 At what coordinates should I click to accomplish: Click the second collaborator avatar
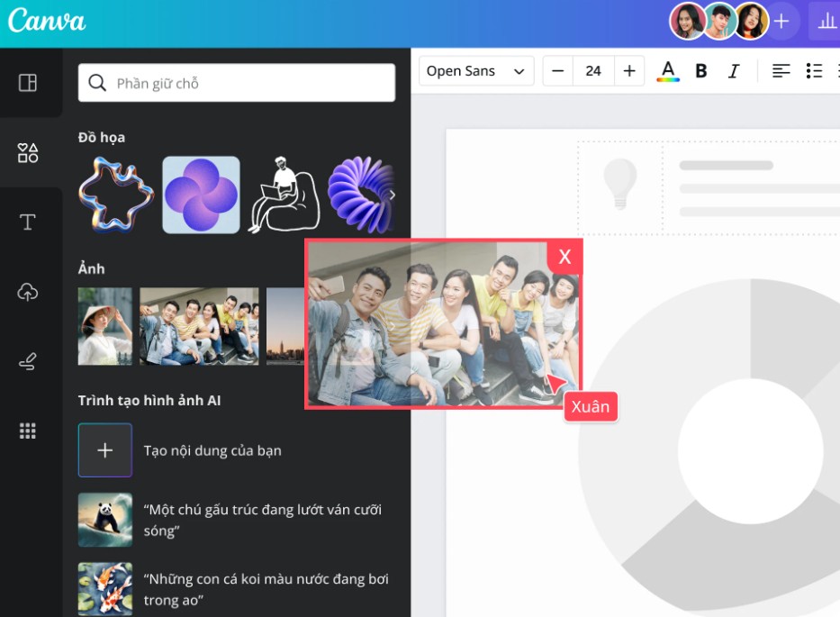point(719,22)
